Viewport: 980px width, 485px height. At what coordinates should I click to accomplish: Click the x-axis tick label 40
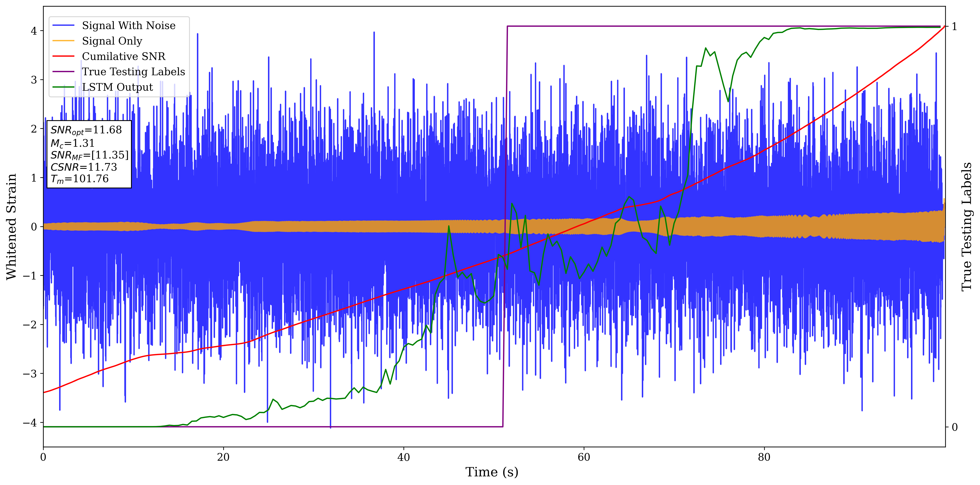click(403, 457)
